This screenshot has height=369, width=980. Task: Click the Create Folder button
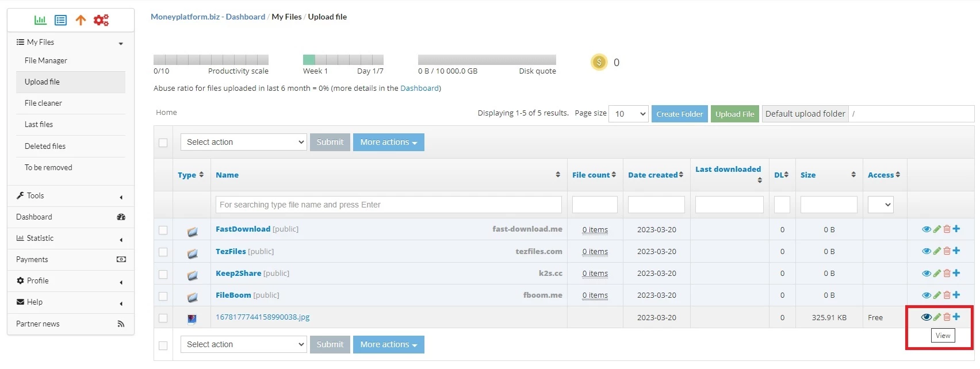pyautogui.click(x=680, y=114)
